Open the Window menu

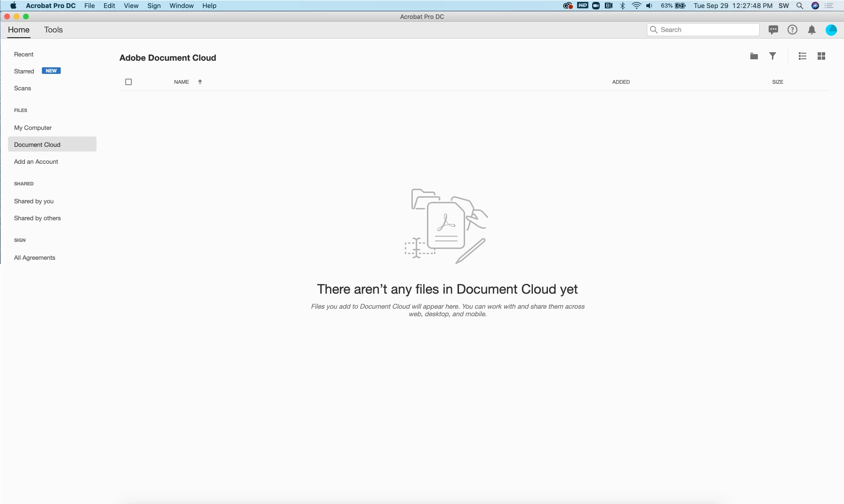182,6
